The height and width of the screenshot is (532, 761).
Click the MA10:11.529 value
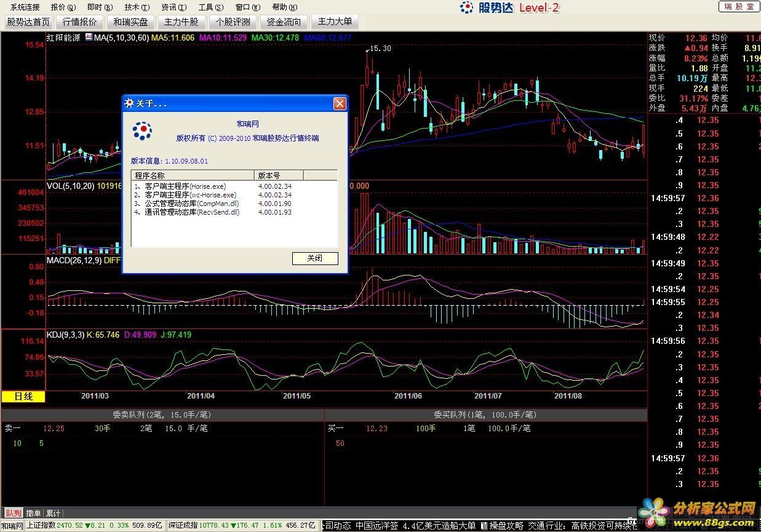223,38
